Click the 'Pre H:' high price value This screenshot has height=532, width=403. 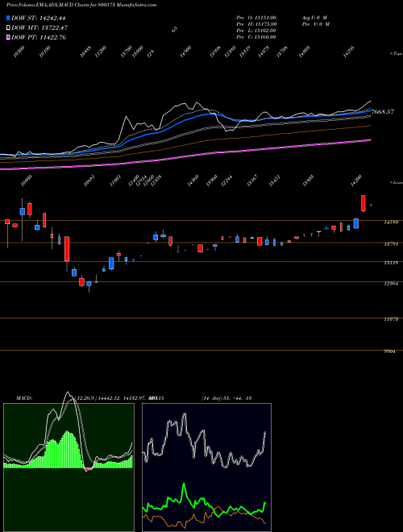[x=256, y=24]
